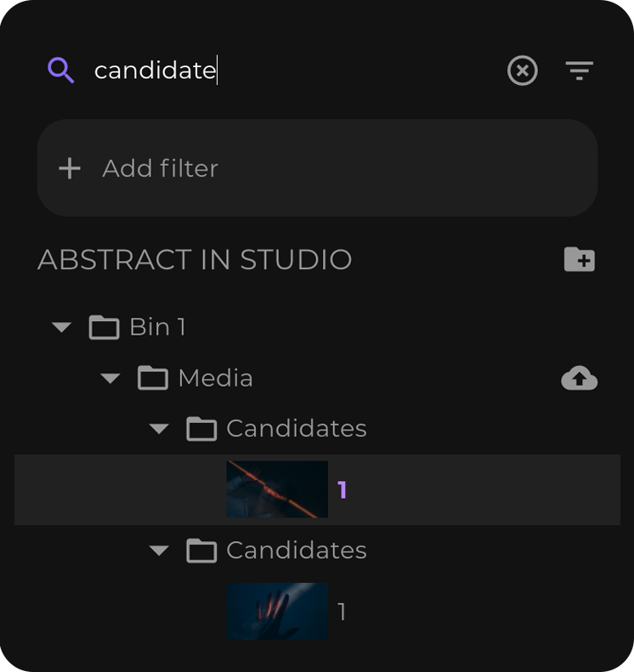
Task: Collapse the Media folder arrow
Action: (110, 378)
